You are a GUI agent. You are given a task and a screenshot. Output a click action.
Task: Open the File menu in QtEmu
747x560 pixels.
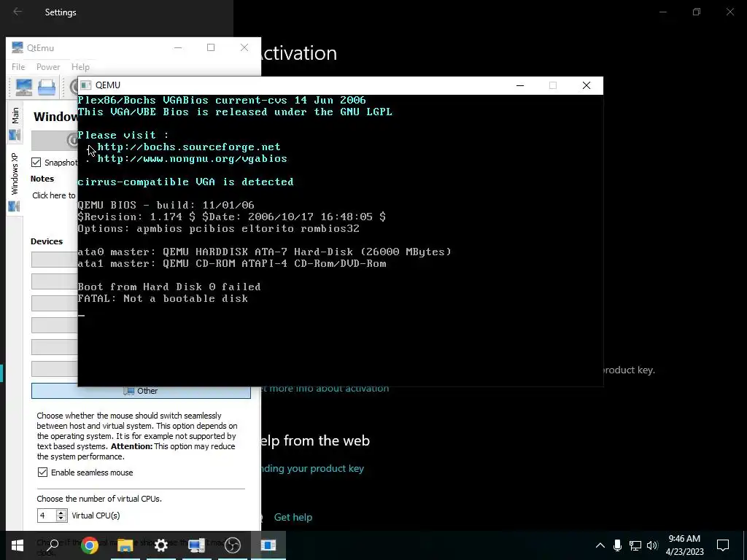tap(18, 67)
